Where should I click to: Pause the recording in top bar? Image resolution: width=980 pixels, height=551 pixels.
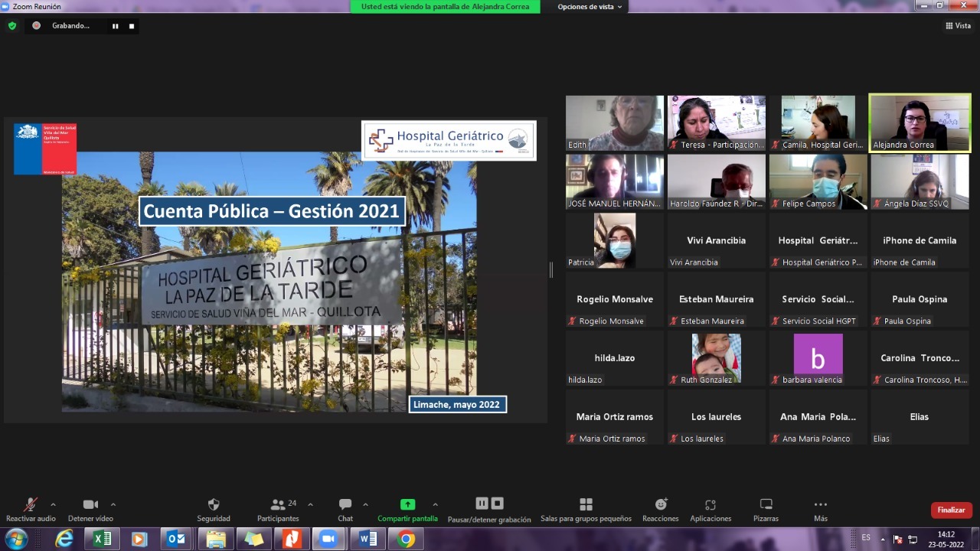coord(116,26)
